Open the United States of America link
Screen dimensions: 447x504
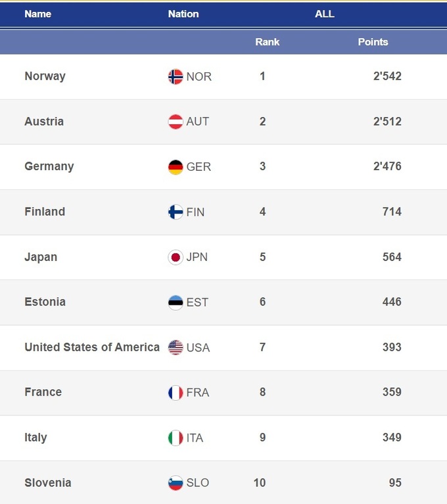pos(92,347)
